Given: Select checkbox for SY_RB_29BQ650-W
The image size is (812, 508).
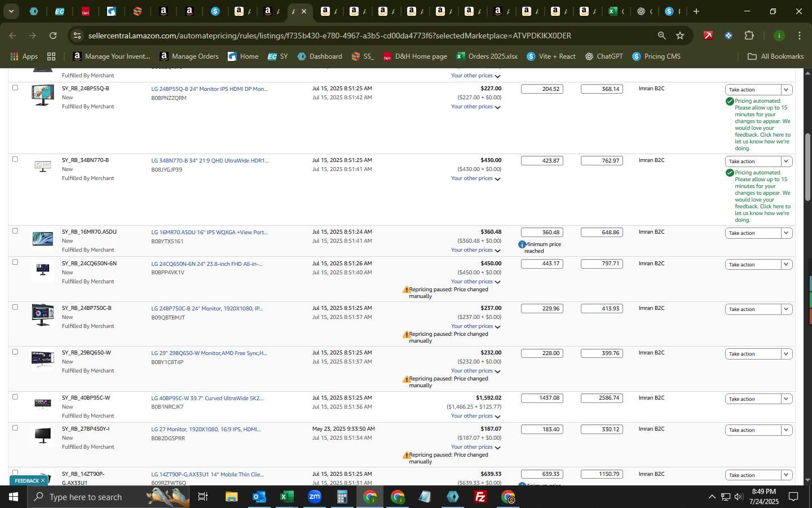Looking at the screenshot, I should pos(15,352).
